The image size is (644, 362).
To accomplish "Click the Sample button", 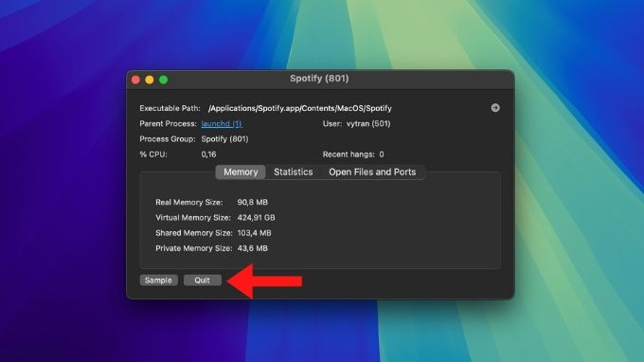I will click(158, 281).
